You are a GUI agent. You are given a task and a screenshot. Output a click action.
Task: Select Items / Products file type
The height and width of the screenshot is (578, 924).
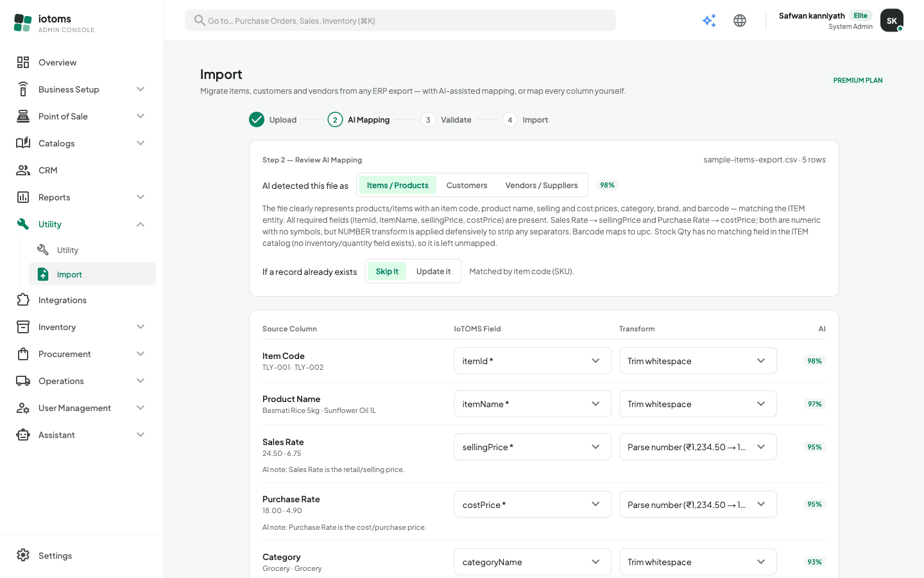(398, 185)
